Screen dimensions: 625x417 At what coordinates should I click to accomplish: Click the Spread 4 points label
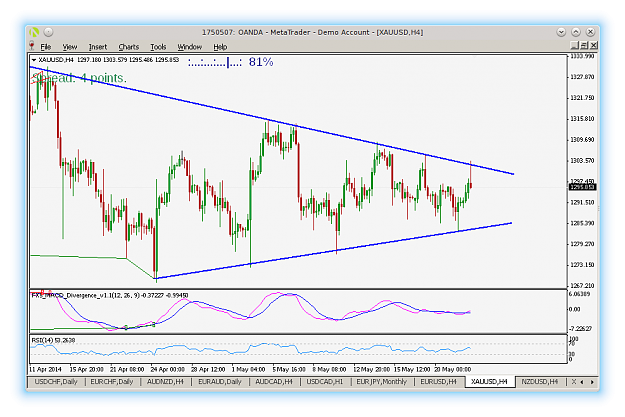79,78
